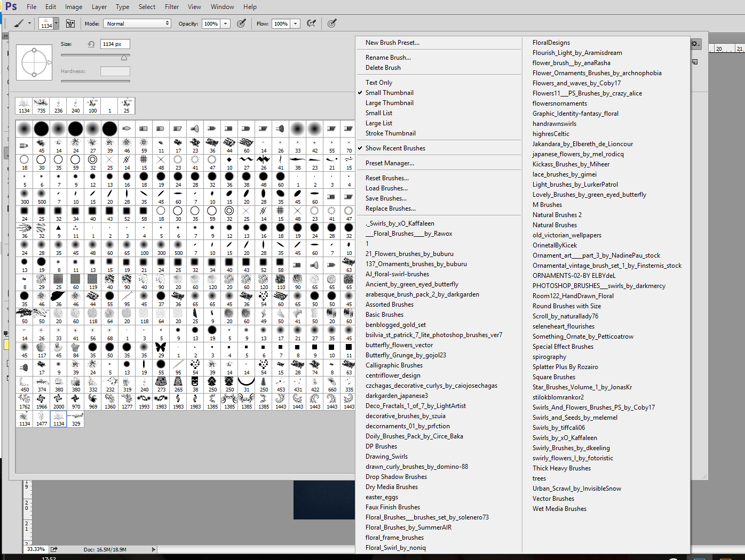Switch brush view to Text Only
This screenshot has height=560, width=745.
[379, 83]
